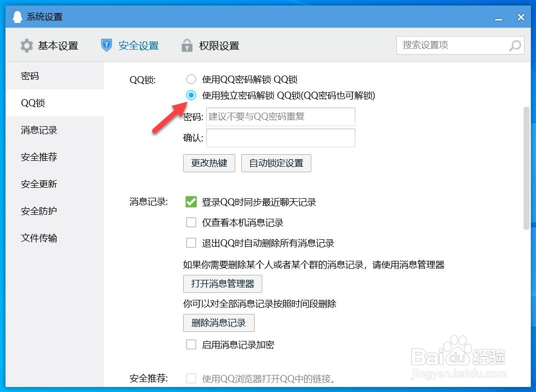The height and width of the screenshot is (392, 536).
Task: Click the gear icon beside 基本设置
Action: 26,45
